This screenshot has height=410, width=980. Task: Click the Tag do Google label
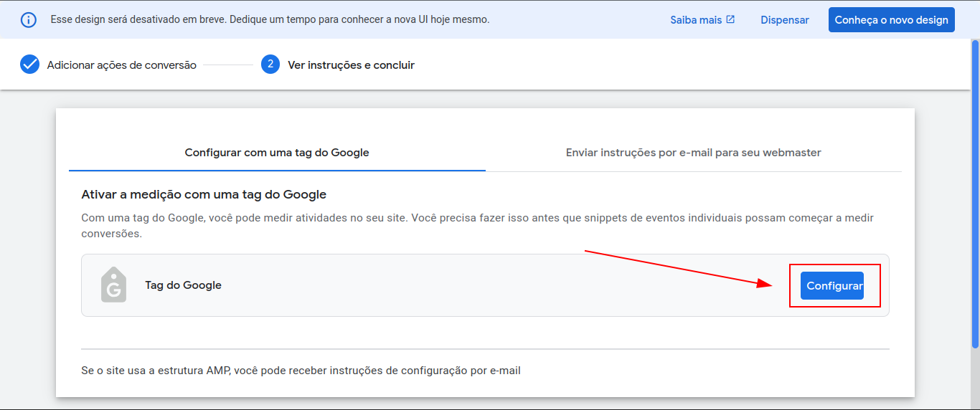point(183,285)
